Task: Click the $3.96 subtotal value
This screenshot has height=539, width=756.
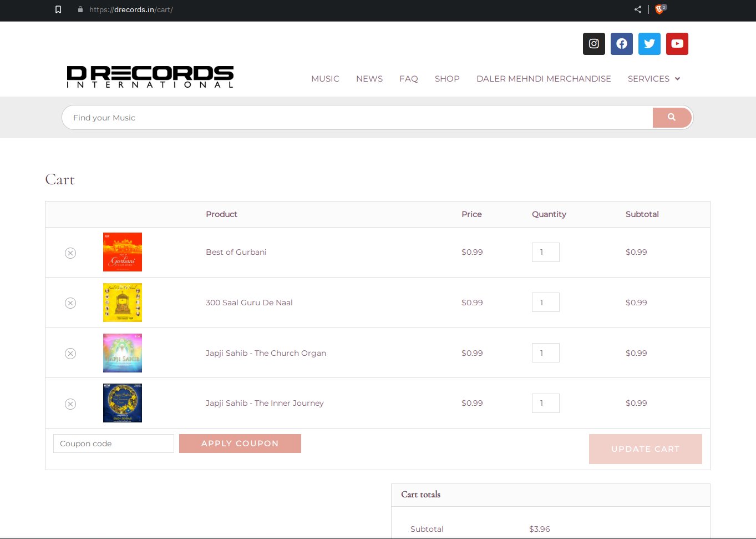Action: pos(540,529)
